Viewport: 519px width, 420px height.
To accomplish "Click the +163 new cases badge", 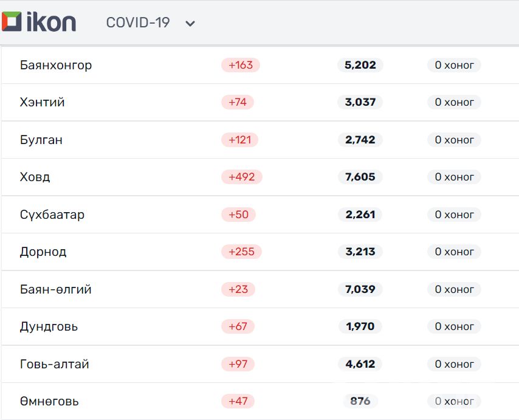I will (x=241, y=65).
